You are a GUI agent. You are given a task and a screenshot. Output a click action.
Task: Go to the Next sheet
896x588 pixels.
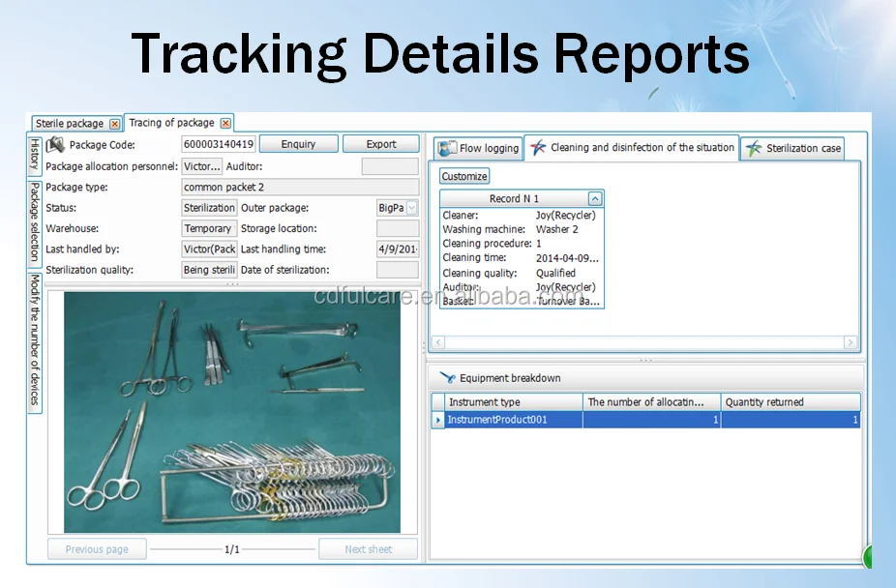[368, 548]
